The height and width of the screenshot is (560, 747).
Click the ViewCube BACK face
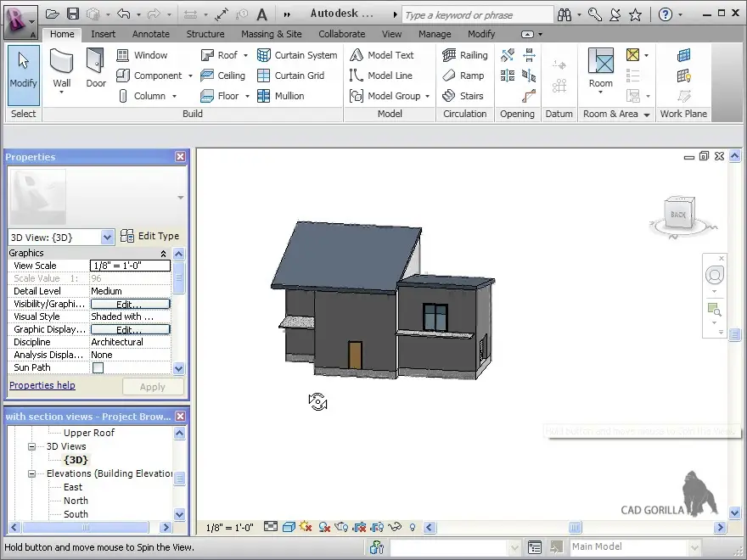(678, 215)
